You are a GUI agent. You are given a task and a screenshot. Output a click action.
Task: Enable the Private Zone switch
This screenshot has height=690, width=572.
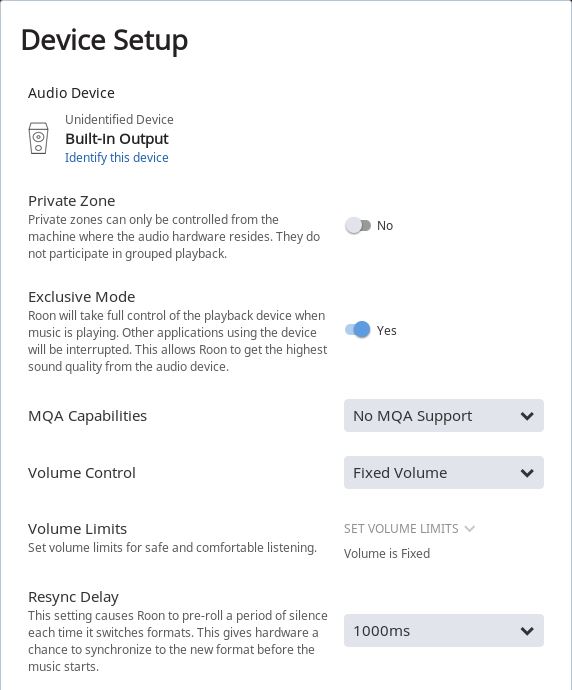358,226
